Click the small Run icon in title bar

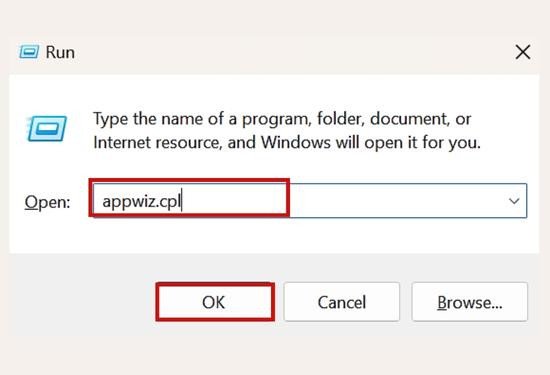point(29,52)
